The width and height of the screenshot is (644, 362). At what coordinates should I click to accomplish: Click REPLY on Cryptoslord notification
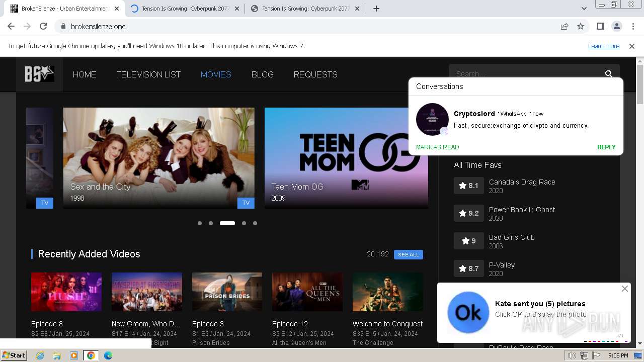coord(606,147)
